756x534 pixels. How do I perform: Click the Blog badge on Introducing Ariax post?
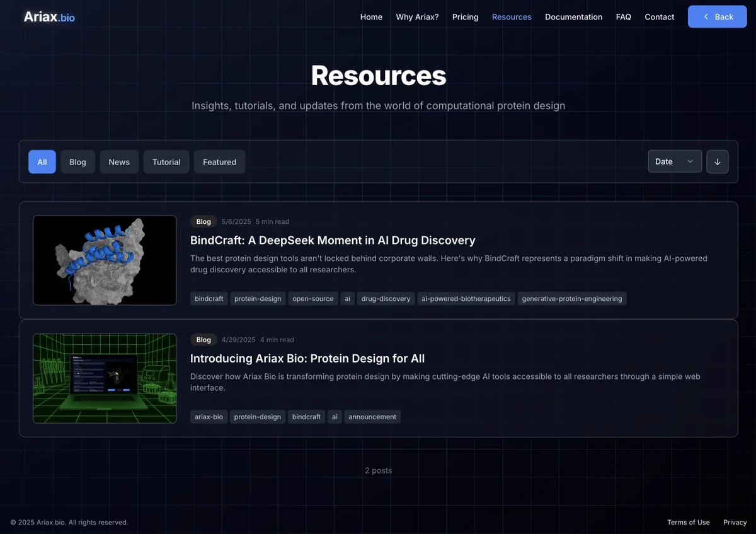point(203,339)
